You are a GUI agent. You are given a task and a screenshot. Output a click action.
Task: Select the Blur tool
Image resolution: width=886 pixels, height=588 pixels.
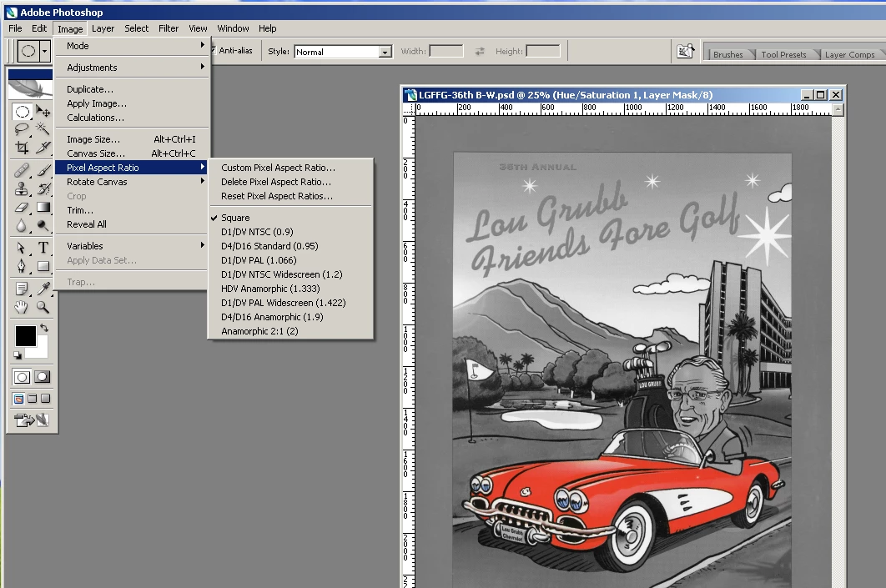tap(22, 225)
